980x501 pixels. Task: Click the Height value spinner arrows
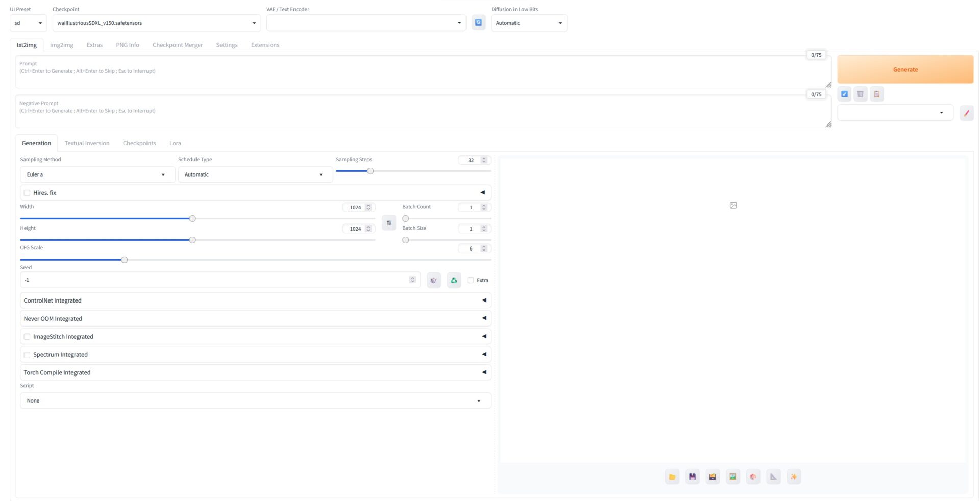369,229
